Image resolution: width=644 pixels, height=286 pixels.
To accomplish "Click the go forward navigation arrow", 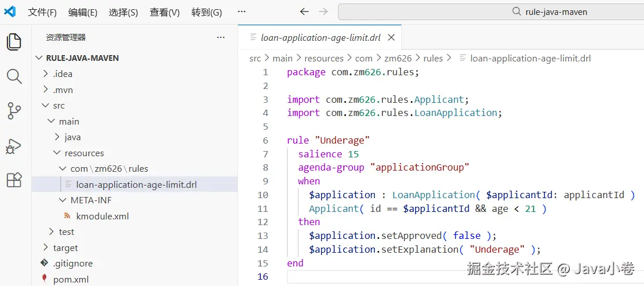I will [323, 11].
